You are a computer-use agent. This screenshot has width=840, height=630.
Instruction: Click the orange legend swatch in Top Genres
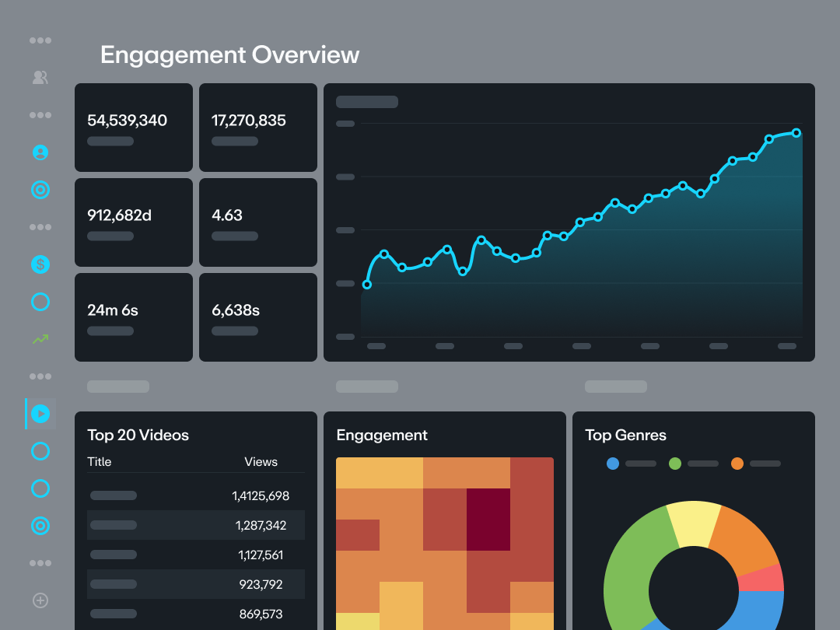[x=737, y=464]
